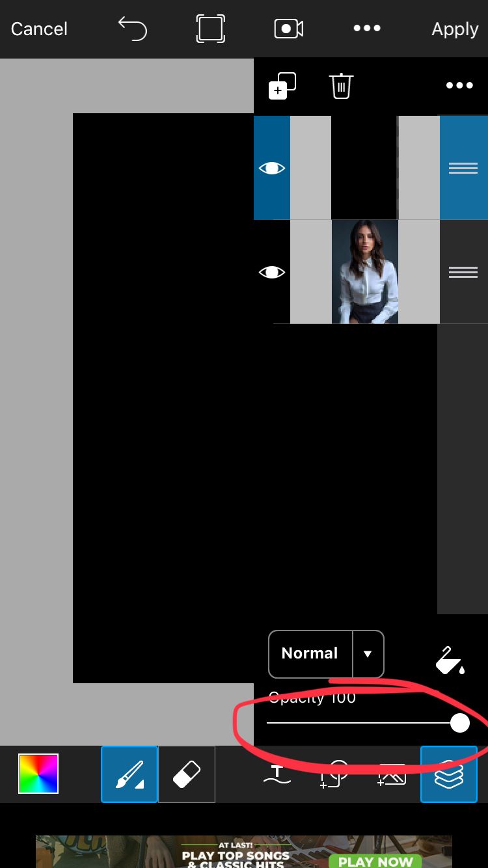Select the Eraser tool
Screen dimensions: 488x868
187,774
